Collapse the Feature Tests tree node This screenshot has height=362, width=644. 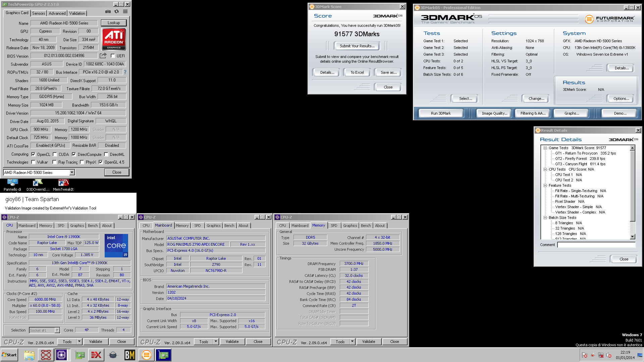(545, 185)
